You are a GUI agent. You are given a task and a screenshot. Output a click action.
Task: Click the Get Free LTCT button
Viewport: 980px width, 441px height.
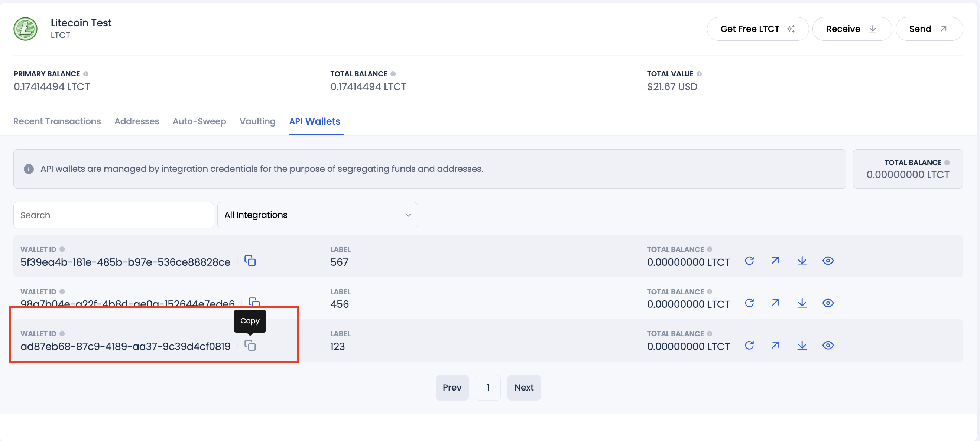[757, 29]
